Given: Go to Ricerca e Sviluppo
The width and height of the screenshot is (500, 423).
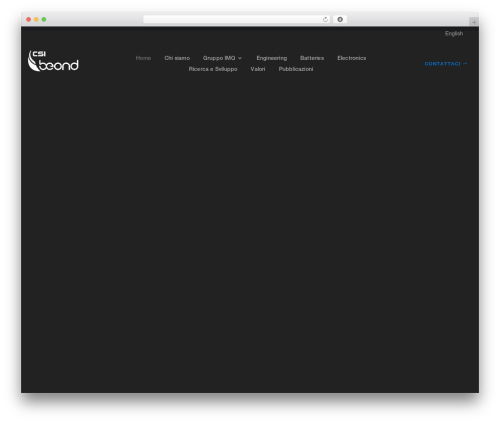Looking at the screenshot, I should (x=213, y=69).
